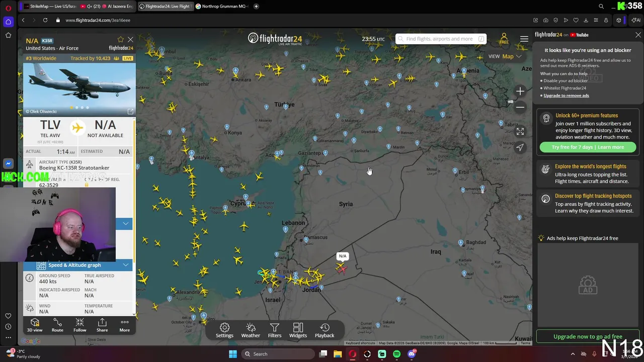The height and width of the screenshot is (362, 644).
Task: Start flight Playback
Action: click(x=325, y=330)
